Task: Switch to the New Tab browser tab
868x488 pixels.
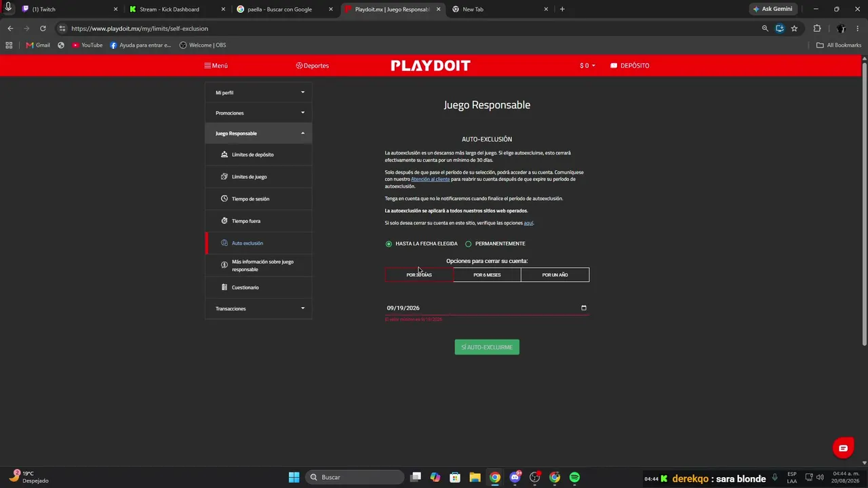Action: pyautogui.click(x=500, y=9)
